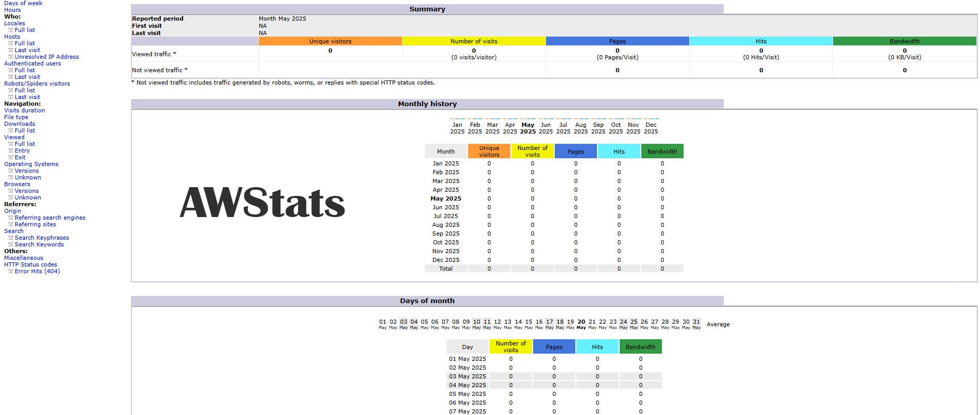Go to the Search section link
The height and width of the screenshot is (415, 980).
14,231
